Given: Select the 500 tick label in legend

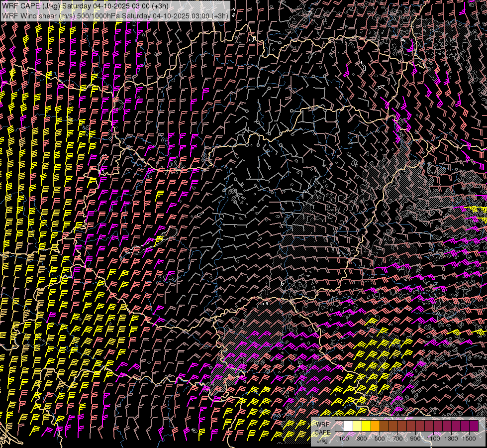Looking at the screenshot, I should click(x=380, y=439).
